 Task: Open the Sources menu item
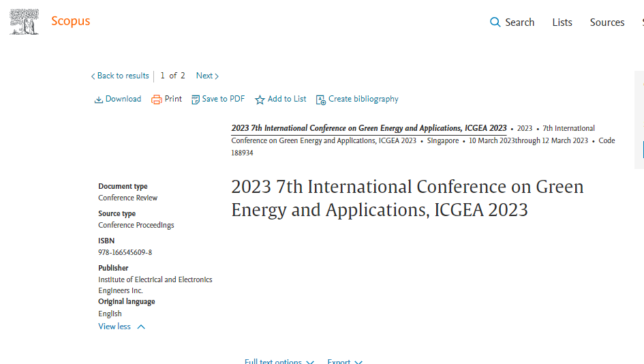(607, 22)
